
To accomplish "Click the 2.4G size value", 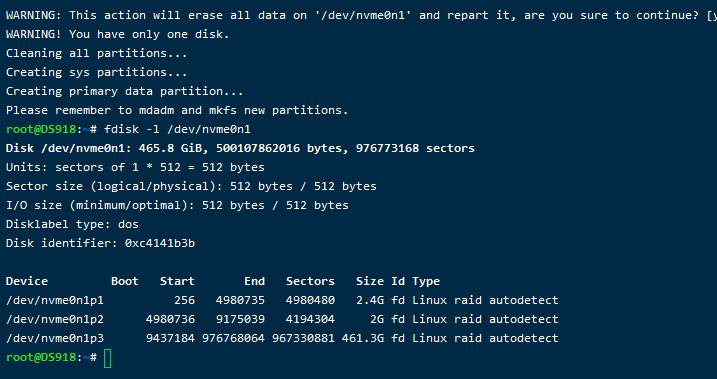I will 370,300.
